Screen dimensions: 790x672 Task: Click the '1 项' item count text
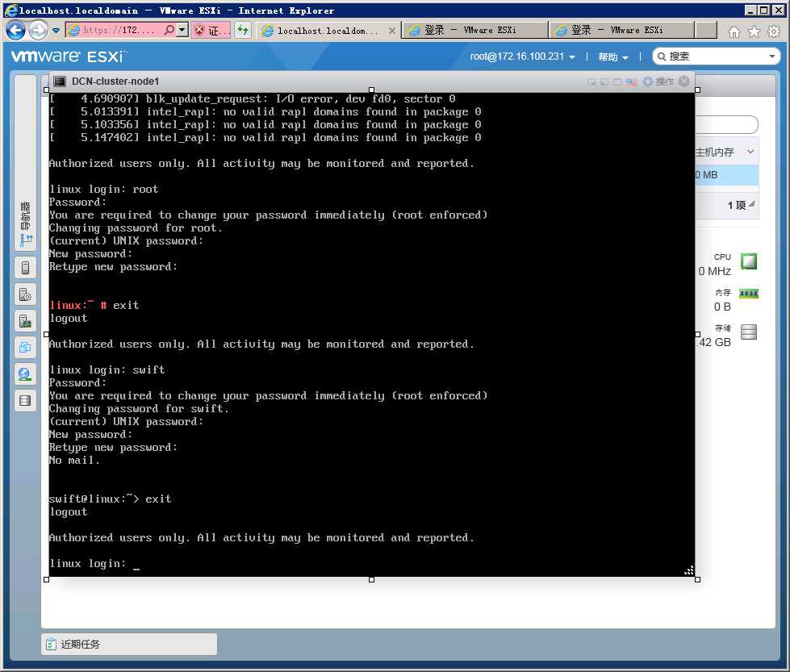736,205
